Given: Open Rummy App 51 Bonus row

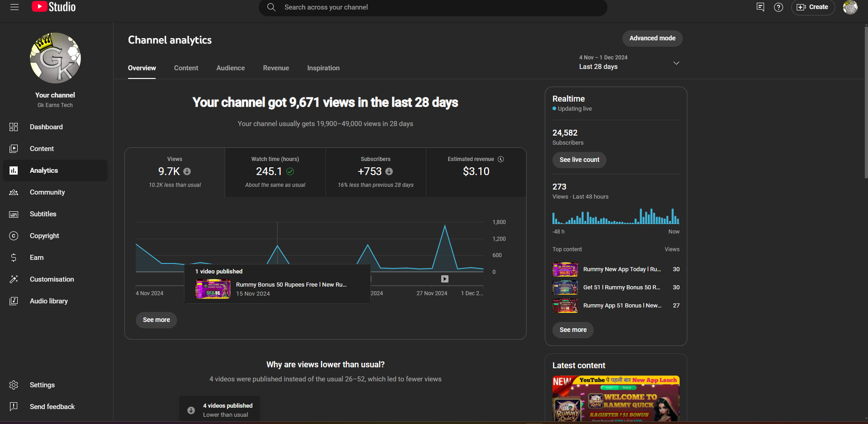Looking at the screenshot, I should click(x=616, y=306).
